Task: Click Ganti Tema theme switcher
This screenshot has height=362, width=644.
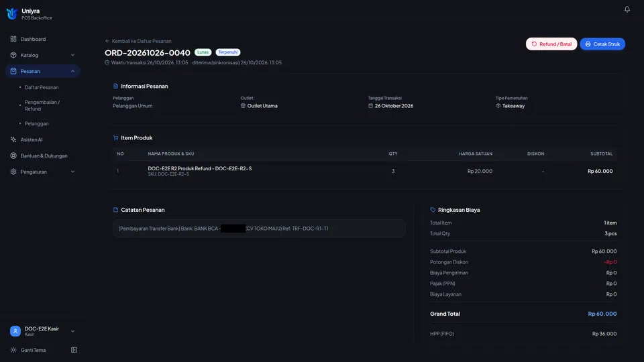Action: click(x=34, y=350)
